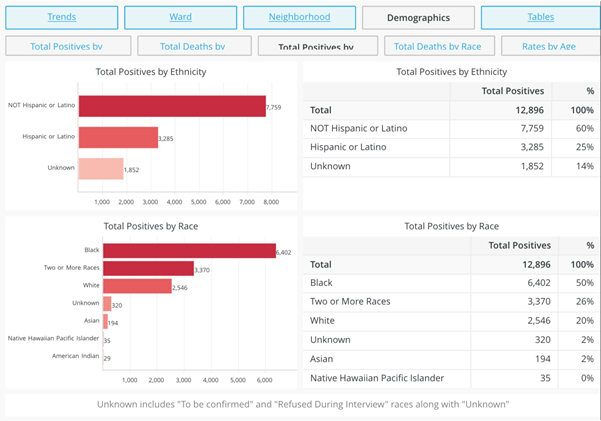The image size is (601, 421).
Task: Open the Neighborhood tab
Action: pyautogui.click(x=299, y=17)
